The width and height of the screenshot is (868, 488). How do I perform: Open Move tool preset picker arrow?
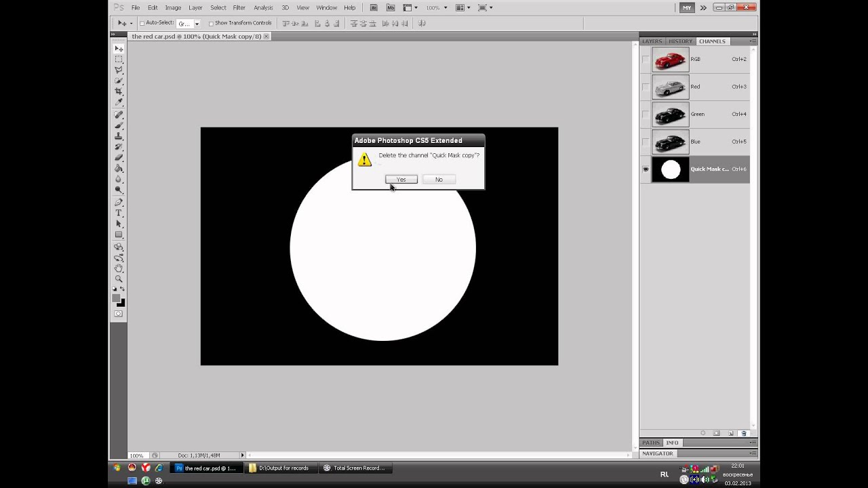tap(131, 23)
